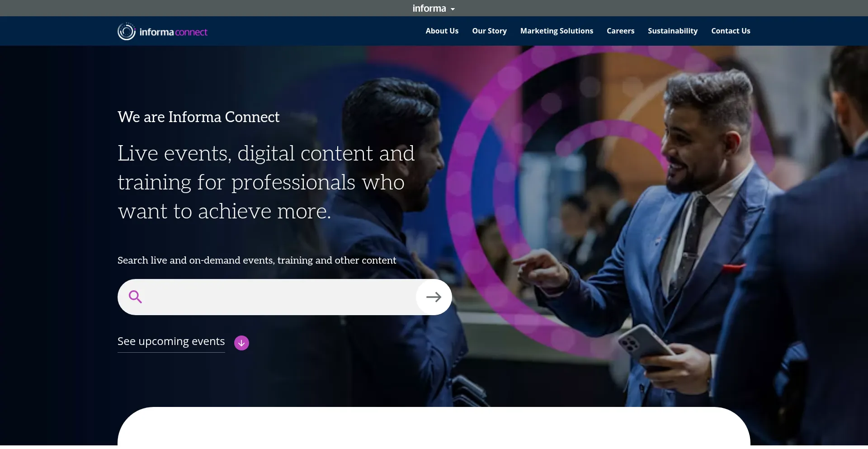Open the Our Story page
The width and height of the screenshot is (868, 449).
pyautogui.click(x=489, y=31)
